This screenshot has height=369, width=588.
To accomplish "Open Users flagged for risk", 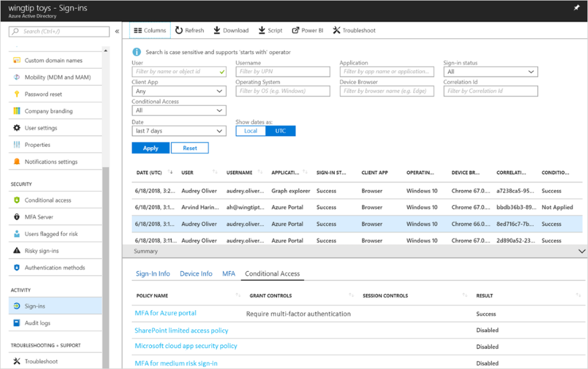I will [55, 234].
